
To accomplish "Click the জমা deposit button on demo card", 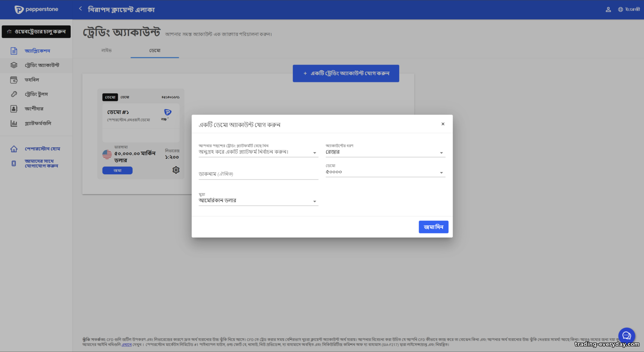I will [117, 170].
